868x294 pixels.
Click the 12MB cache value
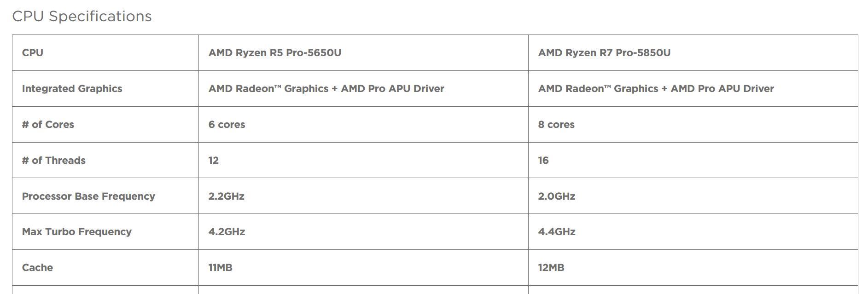tap(551, 267)
